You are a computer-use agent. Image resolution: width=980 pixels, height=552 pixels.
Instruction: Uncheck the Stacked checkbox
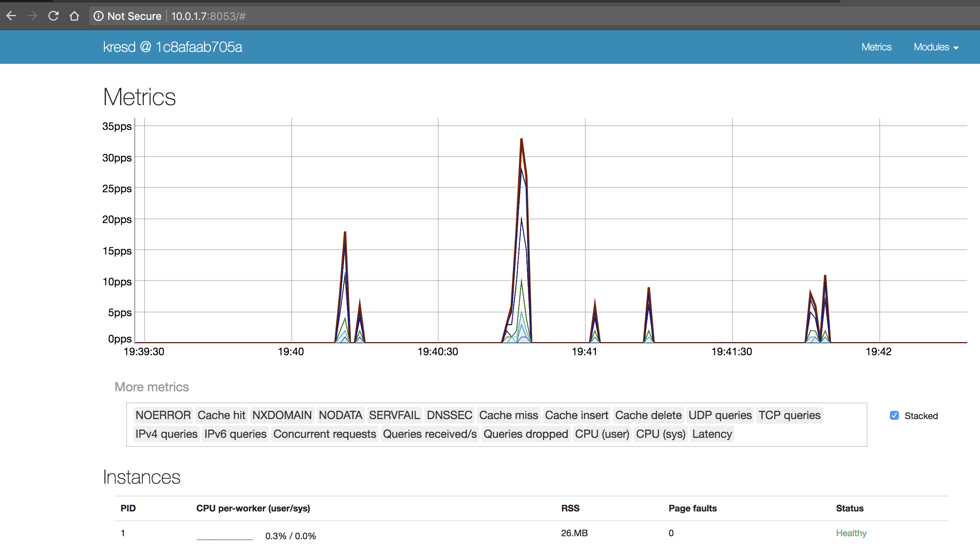(894, 415)
